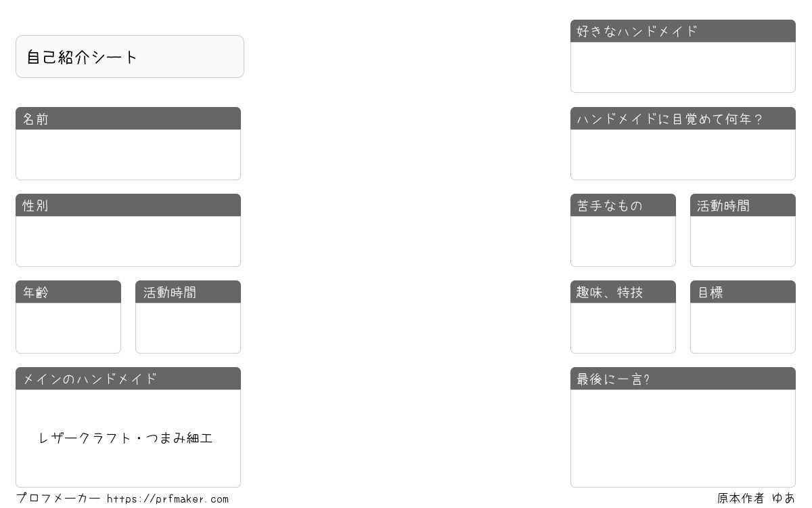Click the 好きなハンドメイド header bar
The width and height of the screenshot is (812, 508).
pyautogui.click(x=683, y=31)
